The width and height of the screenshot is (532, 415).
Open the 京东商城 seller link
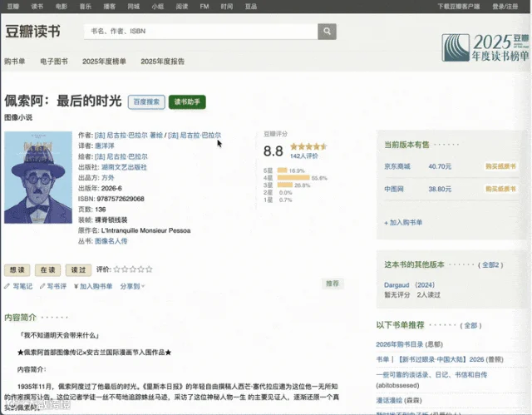click(x=397, y=166)
